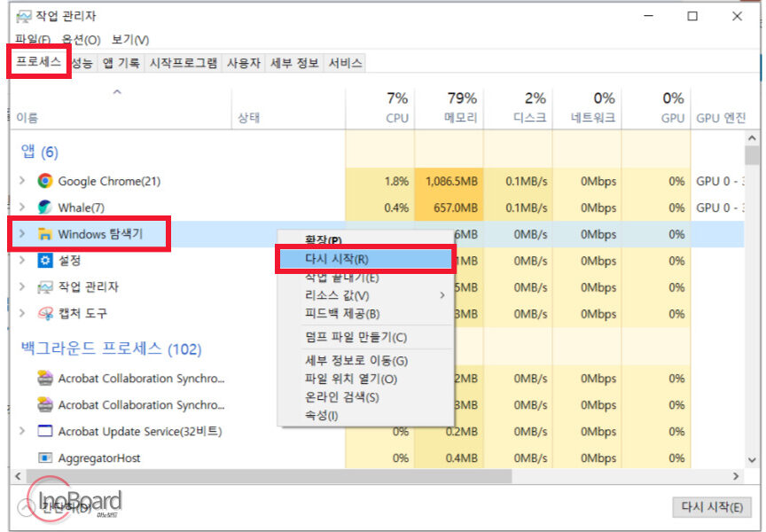Switch to the 시작프로그램 tab
Viewport: 766px width, 532px height.
(184, 63)
